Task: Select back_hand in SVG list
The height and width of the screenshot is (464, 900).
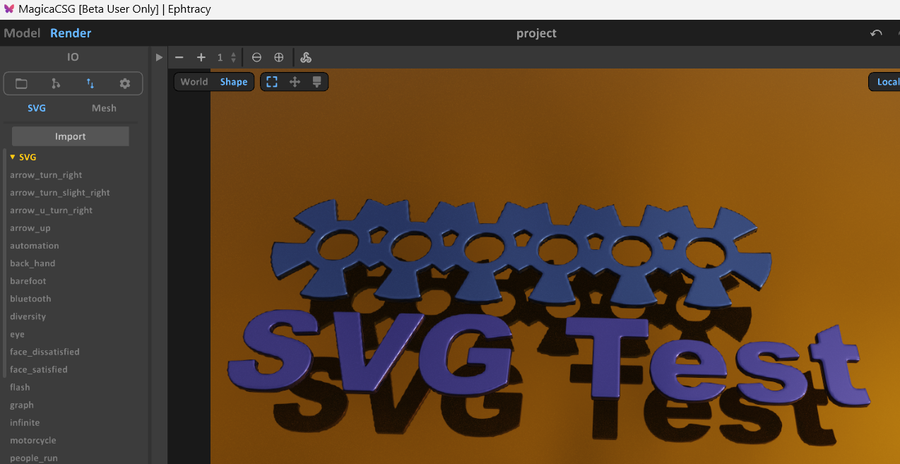Action: pos(33,263)
